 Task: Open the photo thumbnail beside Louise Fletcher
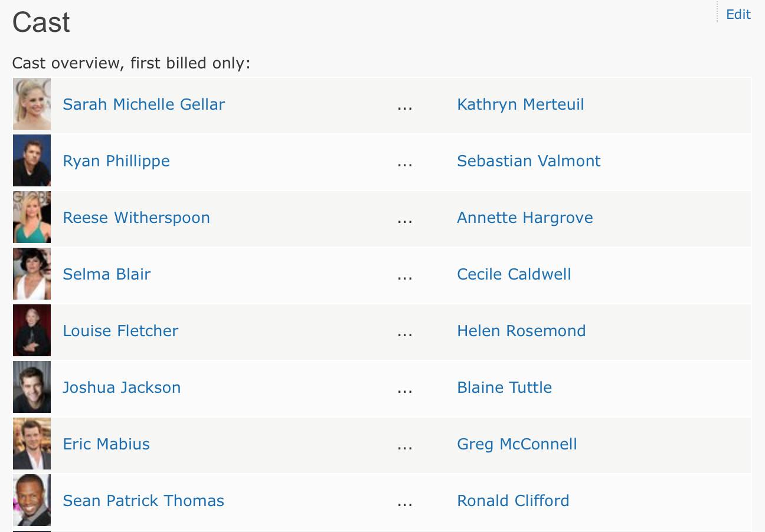pyautogui.click(x=32, y=330)
